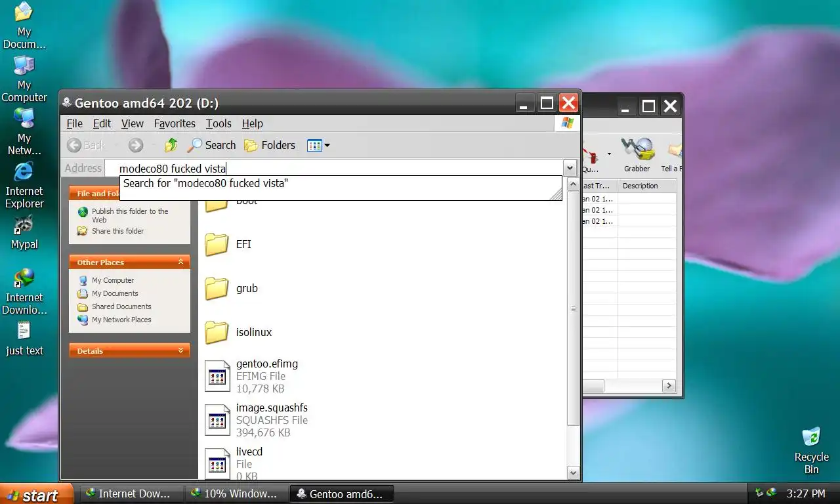Click scroll-down arrow of Explorer file list

pyautogui.click(x=573, y=472)
